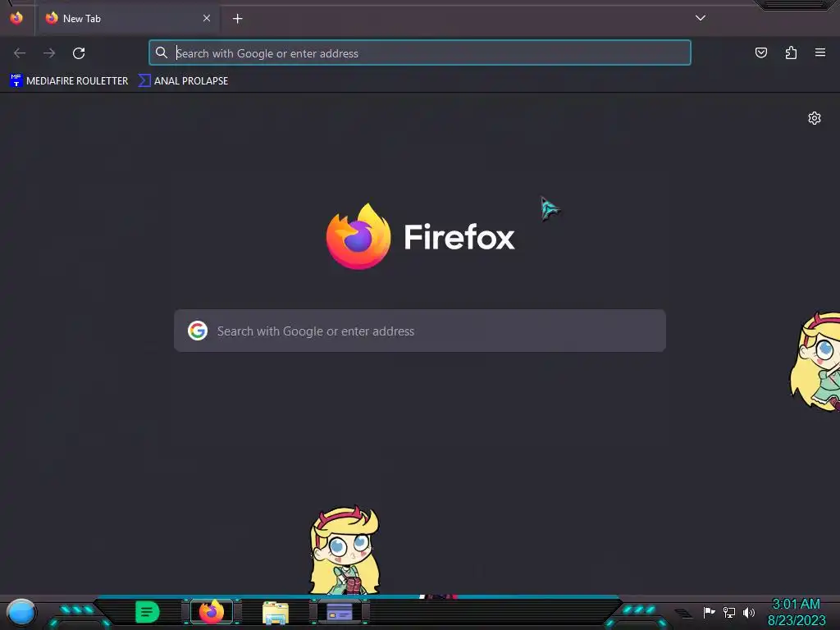Open the Save to Pocket button
This screenshot has height=630, width=840.
point(760,52)
